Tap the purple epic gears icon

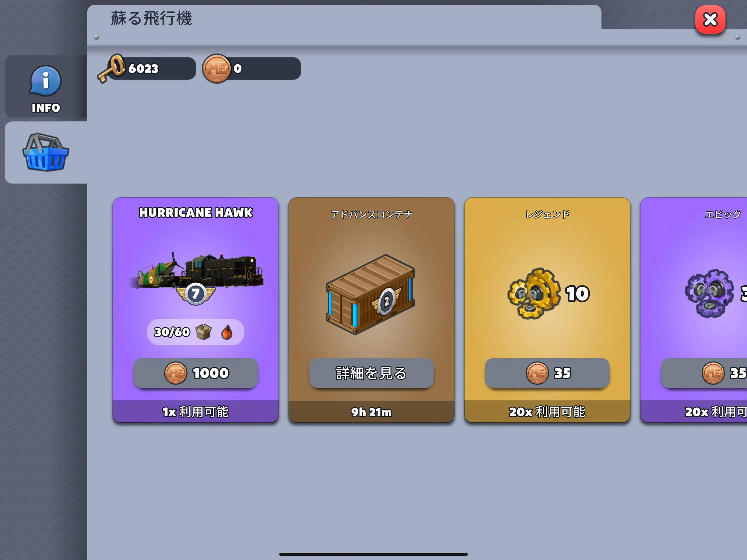(709, 293)
